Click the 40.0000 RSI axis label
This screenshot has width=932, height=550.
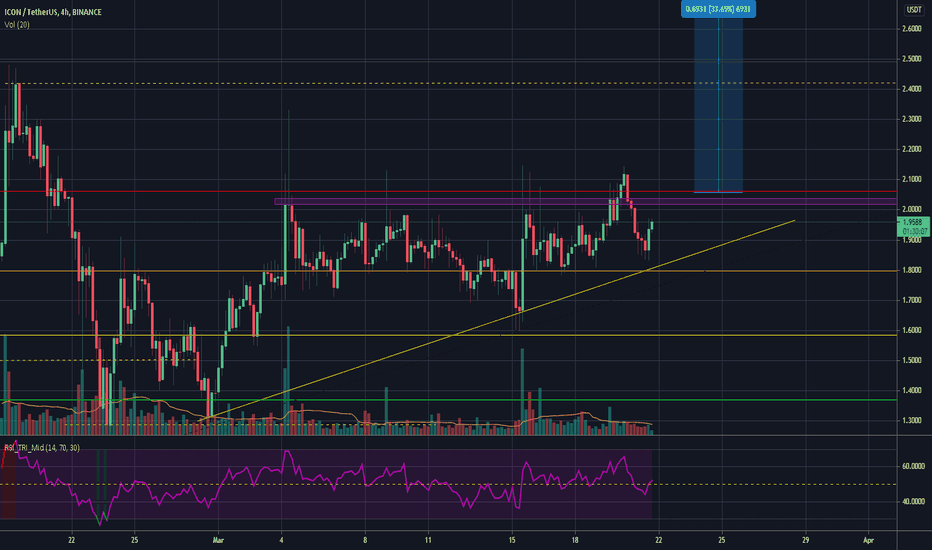[913, 501]
